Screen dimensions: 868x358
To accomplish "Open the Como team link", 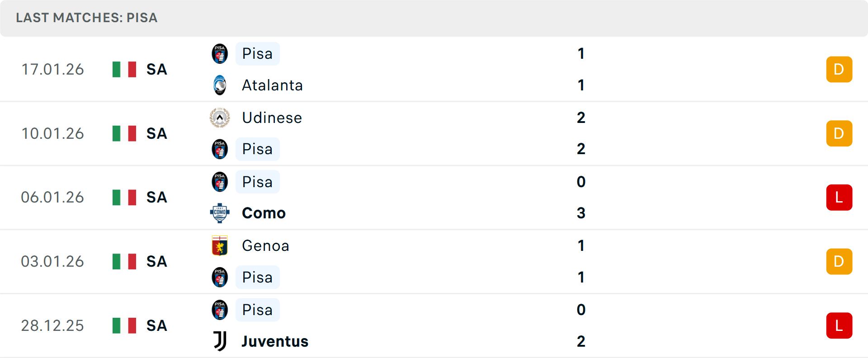I will point(264,213).
